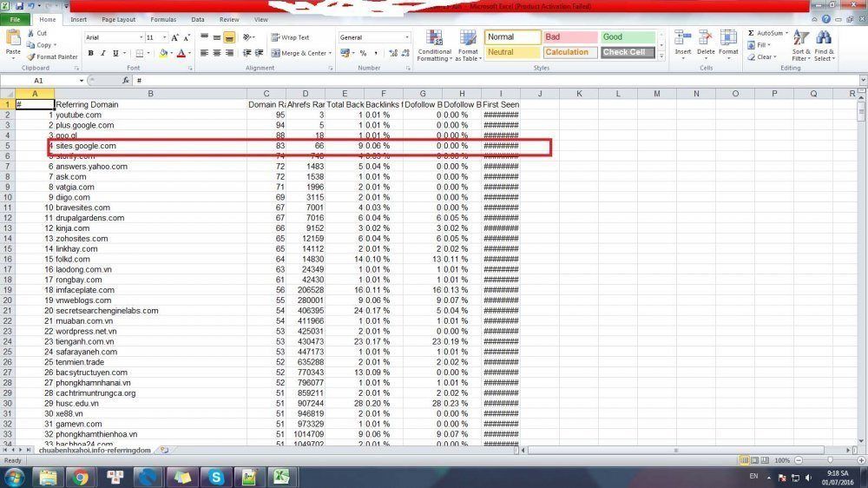
Task: Click Sort & Filter icon
Action: [800, 38]
